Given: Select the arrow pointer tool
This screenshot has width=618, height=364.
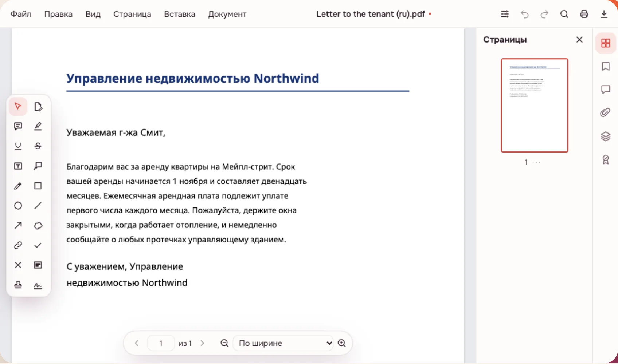Looking at the screenshot, I should click(x=18, y=106).
